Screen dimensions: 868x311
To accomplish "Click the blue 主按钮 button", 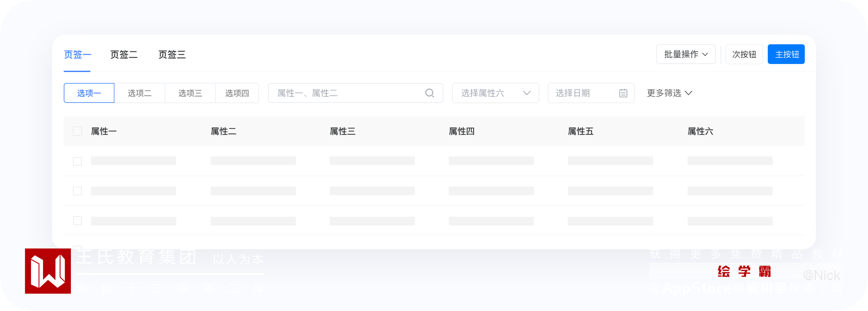I will click(x=786, y=54).
